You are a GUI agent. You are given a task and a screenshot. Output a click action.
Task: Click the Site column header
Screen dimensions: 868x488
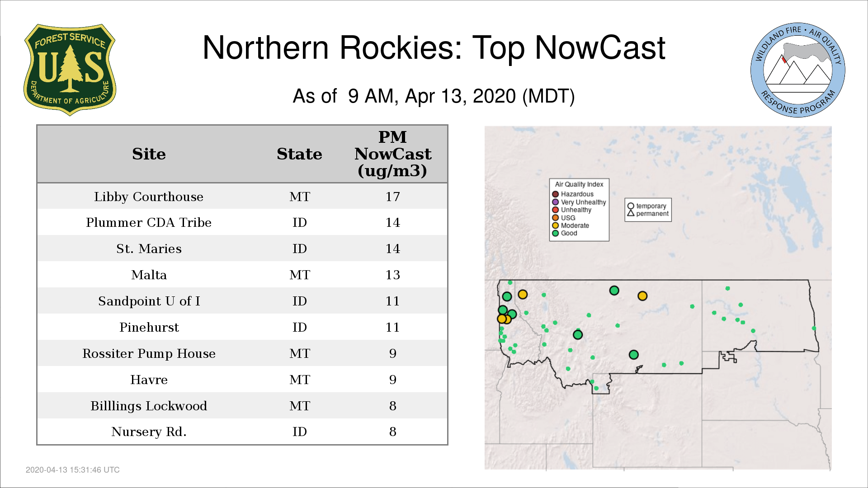tap(149, 154)
